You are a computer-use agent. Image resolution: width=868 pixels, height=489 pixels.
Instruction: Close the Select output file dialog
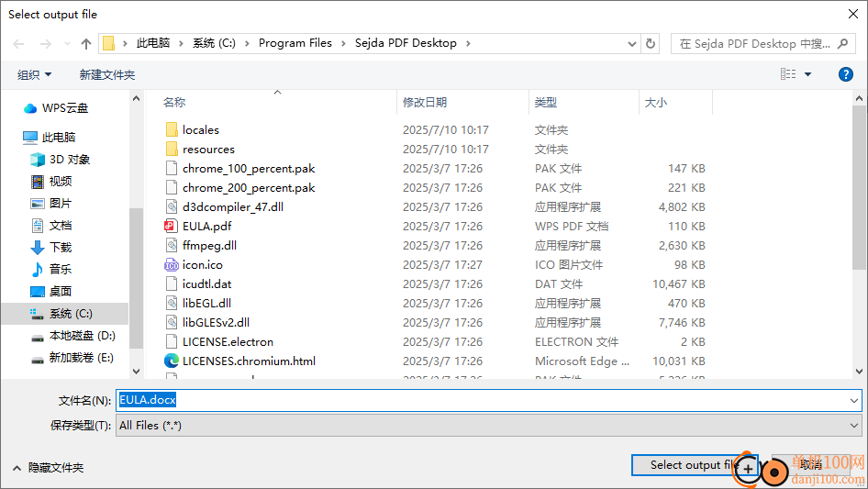[853, 14]
